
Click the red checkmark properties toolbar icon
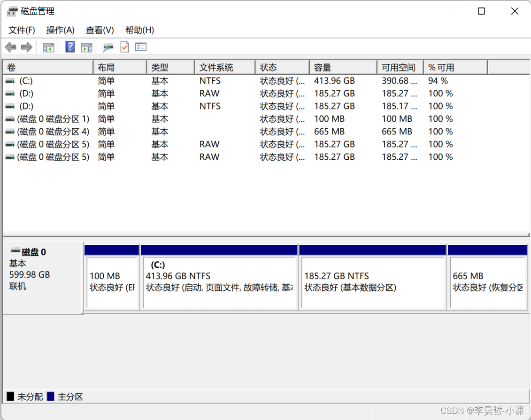pos(124,47)
